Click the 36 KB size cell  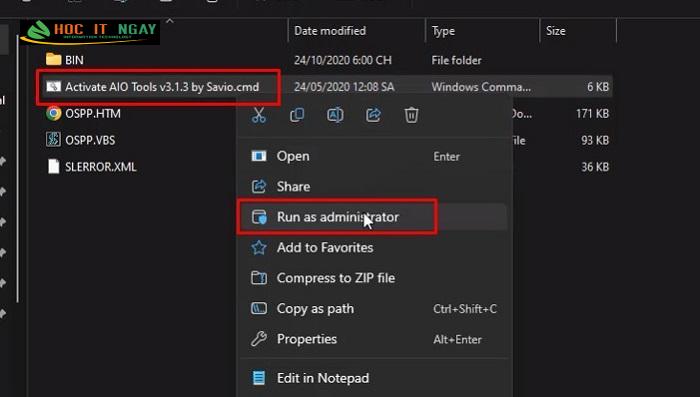pyautogui.click(x=595, y=167)
